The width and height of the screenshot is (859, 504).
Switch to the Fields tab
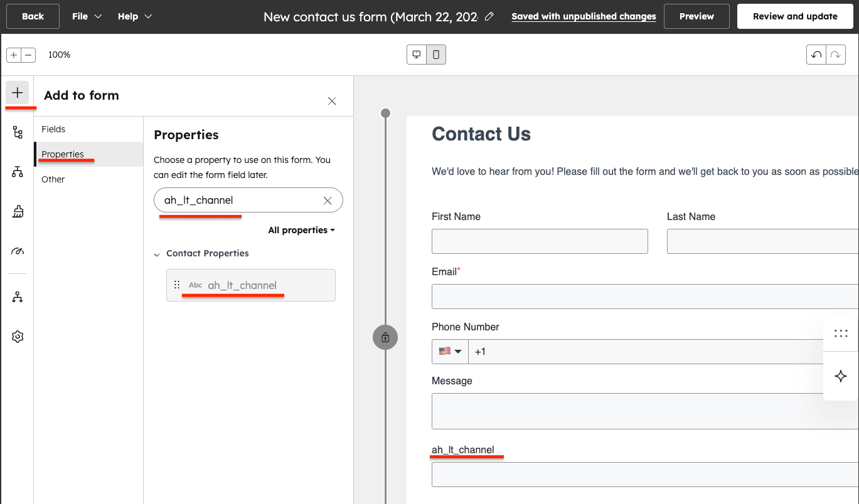pyautogui.click(x=53, y=129)
